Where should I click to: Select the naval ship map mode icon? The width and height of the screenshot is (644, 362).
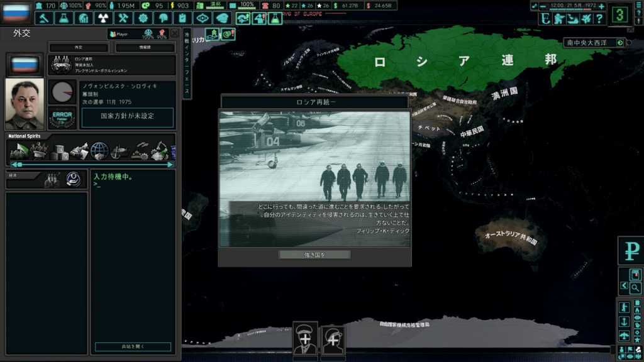click(x=573, y=18)
